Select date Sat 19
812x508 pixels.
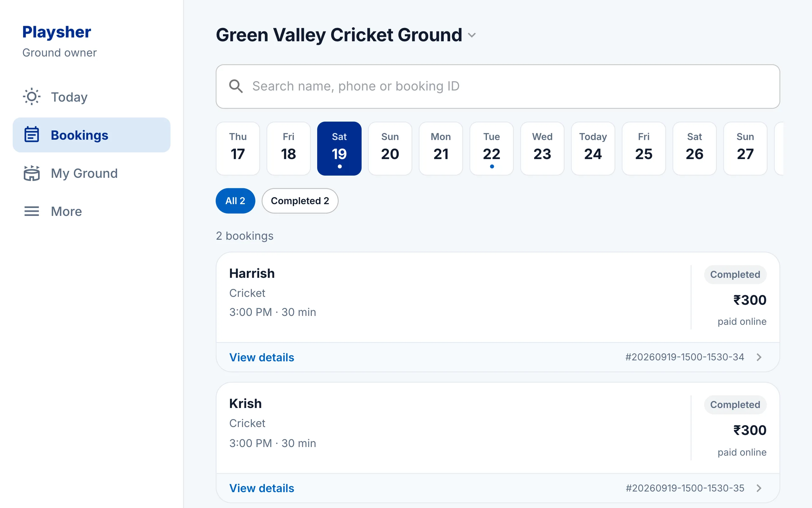point(339,148)
